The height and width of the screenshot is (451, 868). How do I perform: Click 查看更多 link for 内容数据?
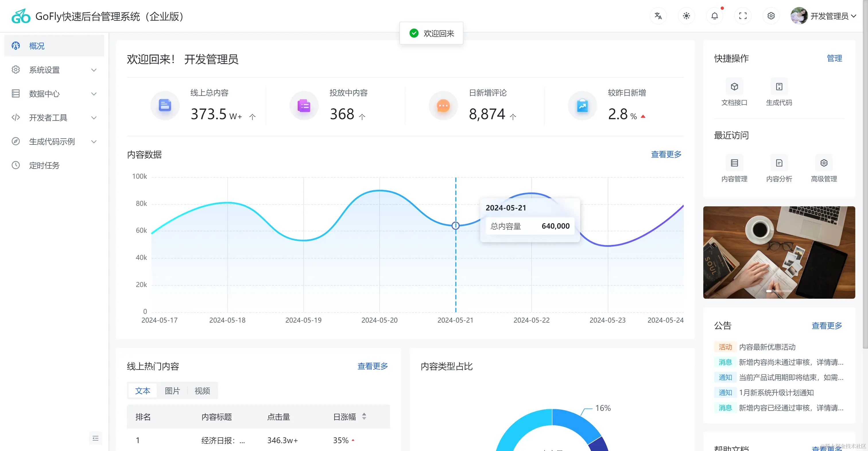click(x=666, y=154)
